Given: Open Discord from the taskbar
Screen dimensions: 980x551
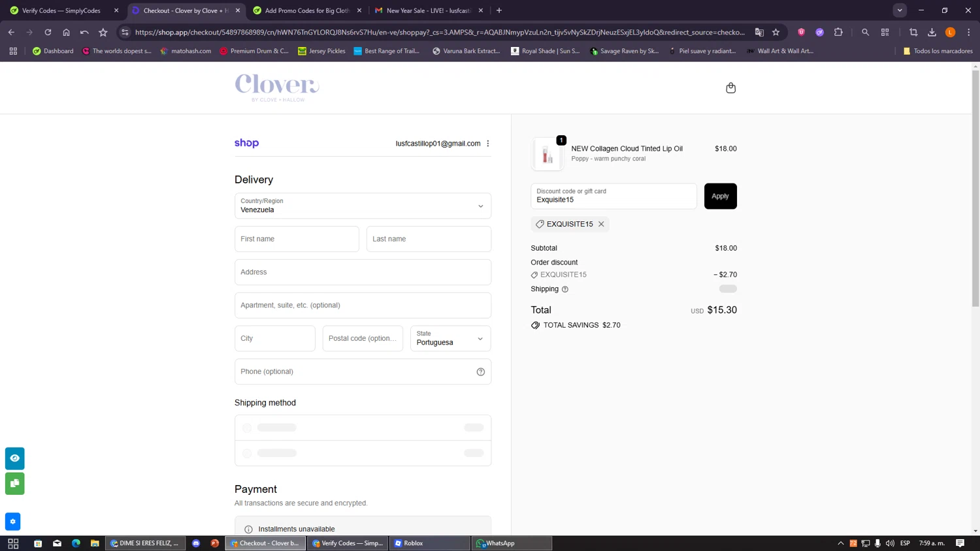Looking at the screenshot, I should click(196, 543).
